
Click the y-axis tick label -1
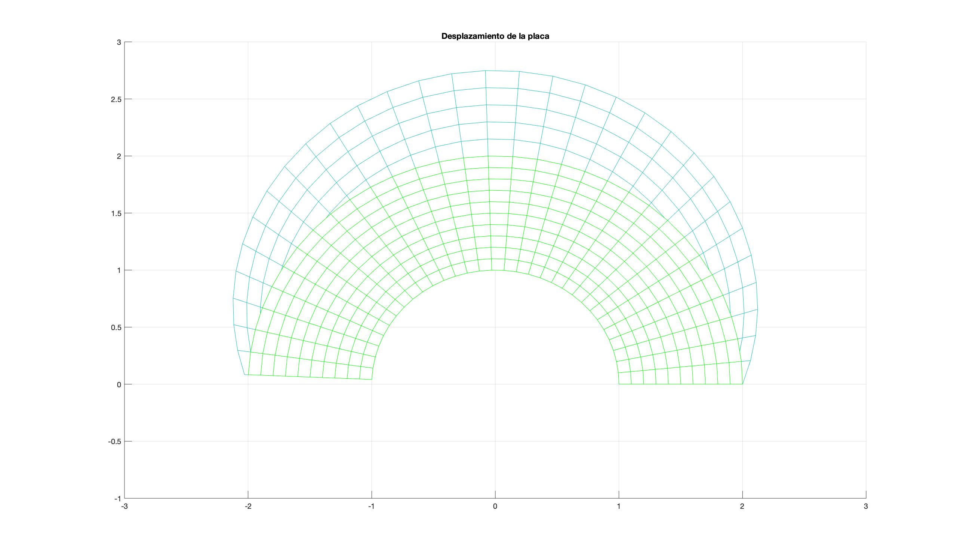point(118,498)
